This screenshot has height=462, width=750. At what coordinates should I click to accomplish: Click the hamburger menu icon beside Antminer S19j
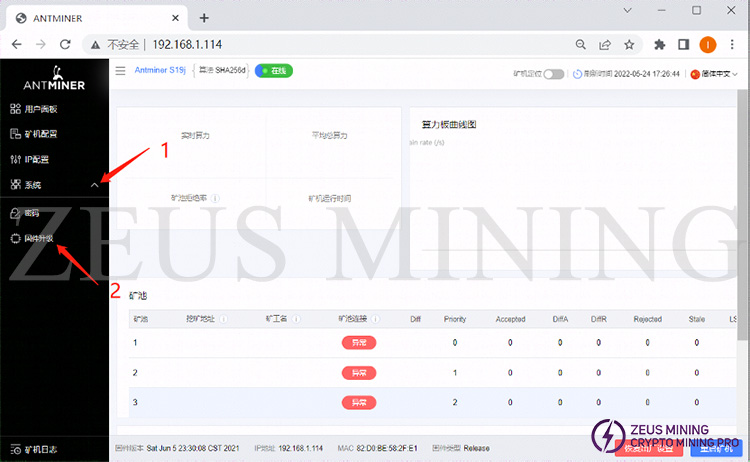point(121,71)
